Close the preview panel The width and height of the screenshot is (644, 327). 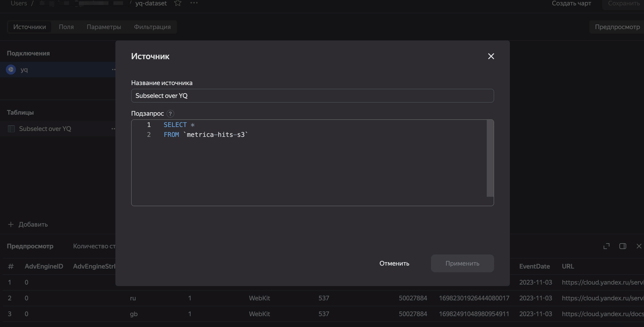click(x=639, y=246)
